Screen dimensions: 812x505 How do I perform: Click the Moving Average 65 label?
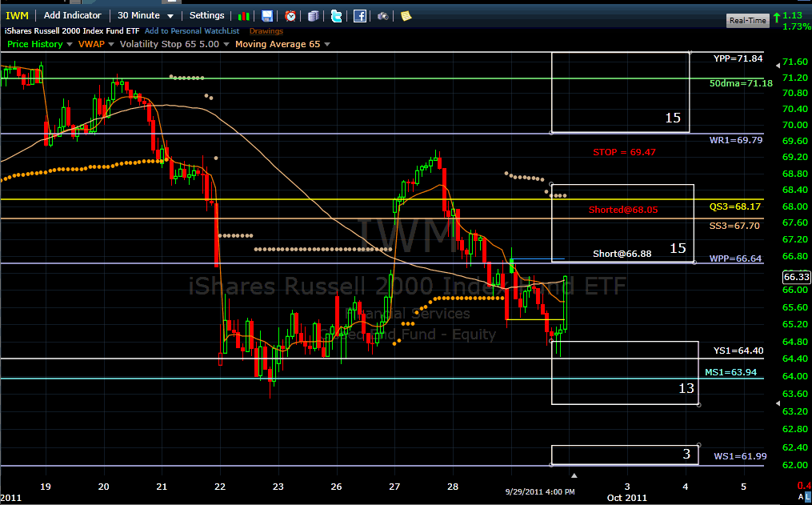(278, 45)
